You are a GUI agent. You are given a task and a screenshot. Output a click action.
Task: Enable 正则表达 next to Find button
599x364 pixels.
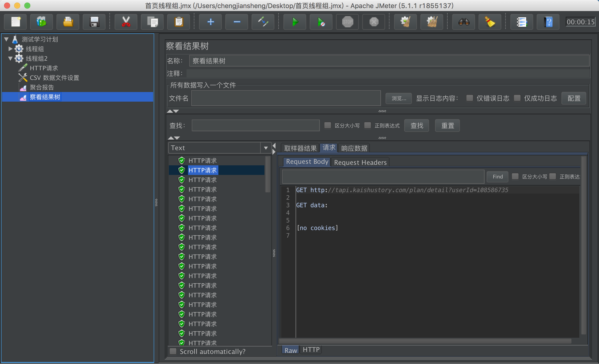tap(553, 176)
